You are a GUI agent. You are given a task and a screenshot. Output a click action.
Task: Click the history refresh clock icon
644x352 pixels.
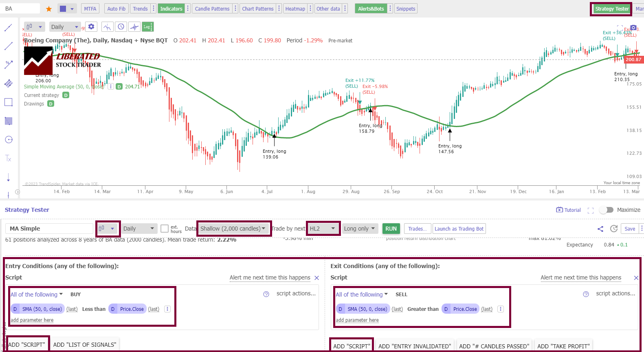pyautogui.click(x=614, y=229)
